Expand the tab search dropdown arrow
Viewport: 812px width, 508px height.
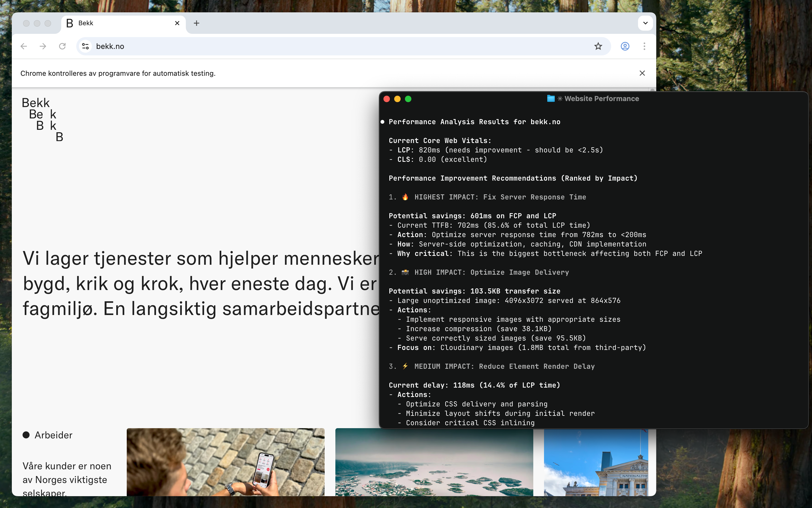(645, 23)
